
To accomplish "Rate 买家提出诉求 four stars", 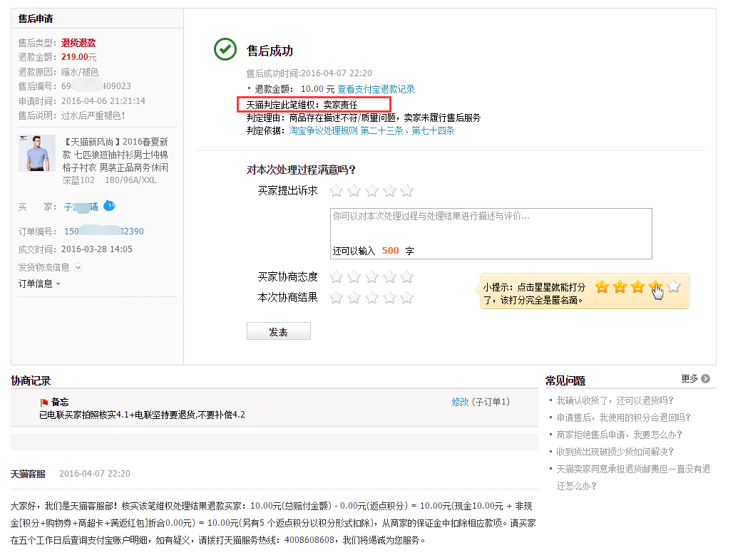I will click(389, 190).
